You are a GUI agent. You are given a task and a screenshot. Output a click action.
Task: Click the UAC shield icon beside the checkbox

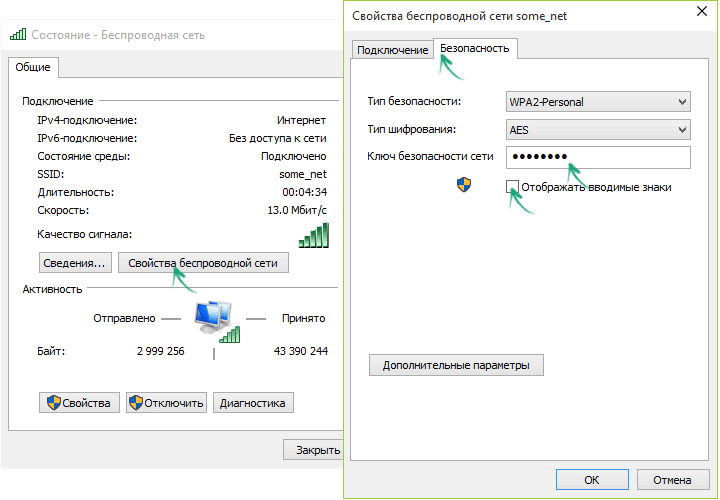point(464,186)
